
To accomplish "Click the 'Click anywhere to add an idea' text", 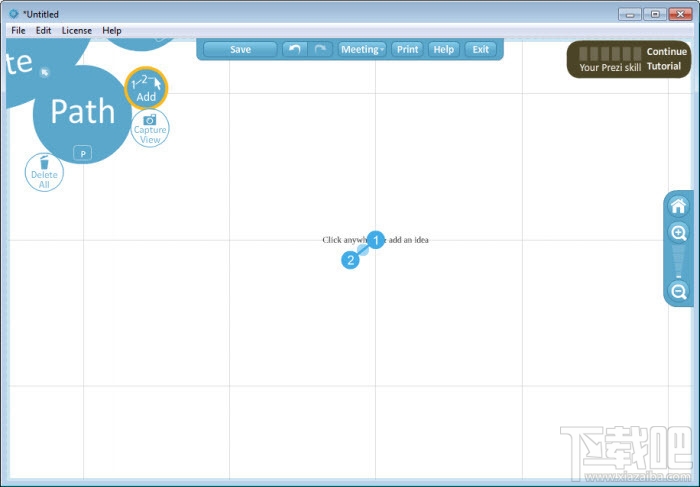I will tap(375, 240).
